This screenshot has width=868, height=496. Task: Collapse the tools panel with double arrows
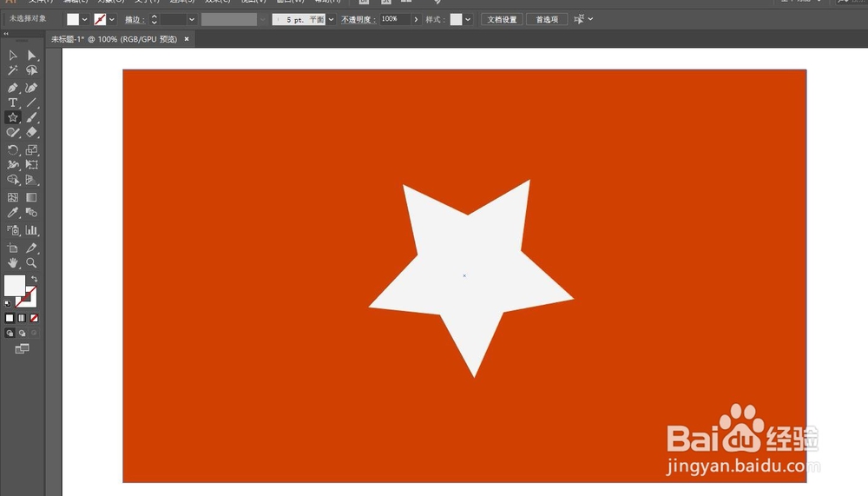pyautogui.click(x=6, y=34)
